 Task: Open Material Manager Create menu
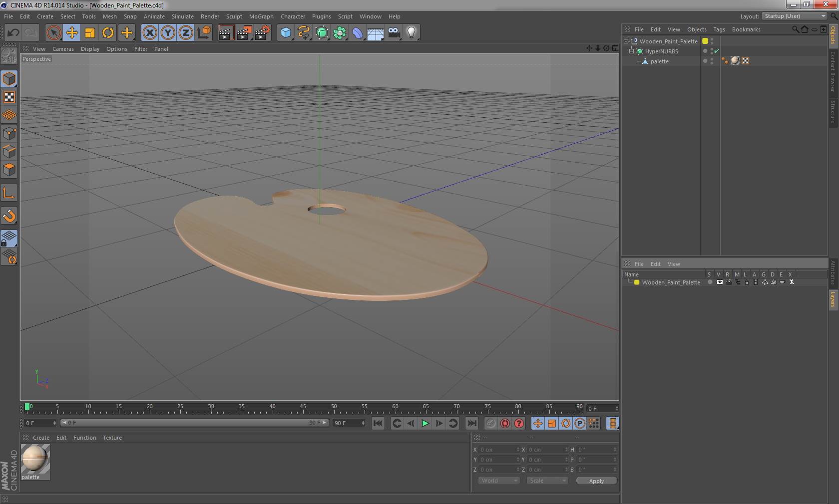pos(41,438)
